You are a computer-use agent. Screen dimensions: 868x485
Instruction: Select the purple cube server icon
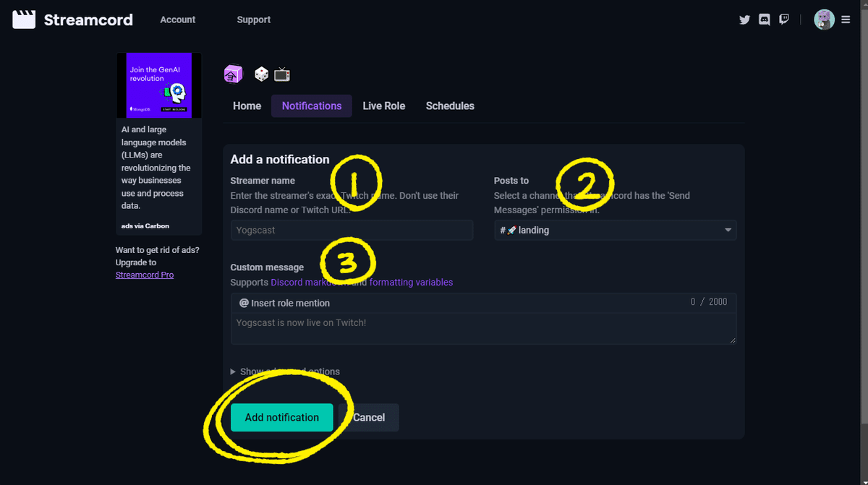(x=233, y=74)
